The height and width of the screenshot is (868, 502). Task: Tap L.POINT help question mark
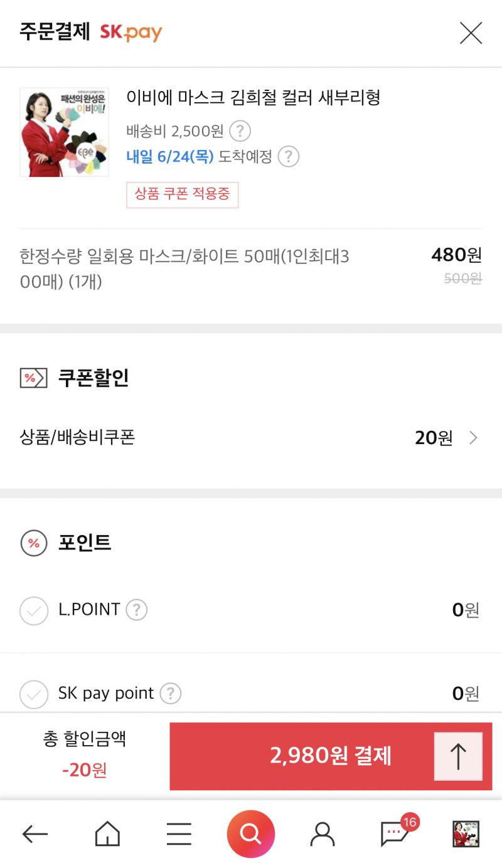tap(137, 610)
